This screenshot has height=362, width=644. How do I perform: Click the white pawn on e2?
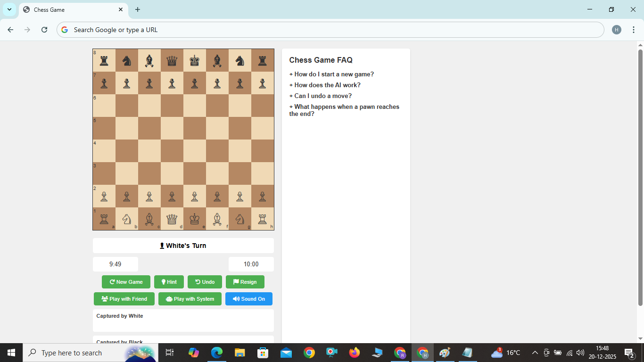pyautogui.click(x=194, y=196)
